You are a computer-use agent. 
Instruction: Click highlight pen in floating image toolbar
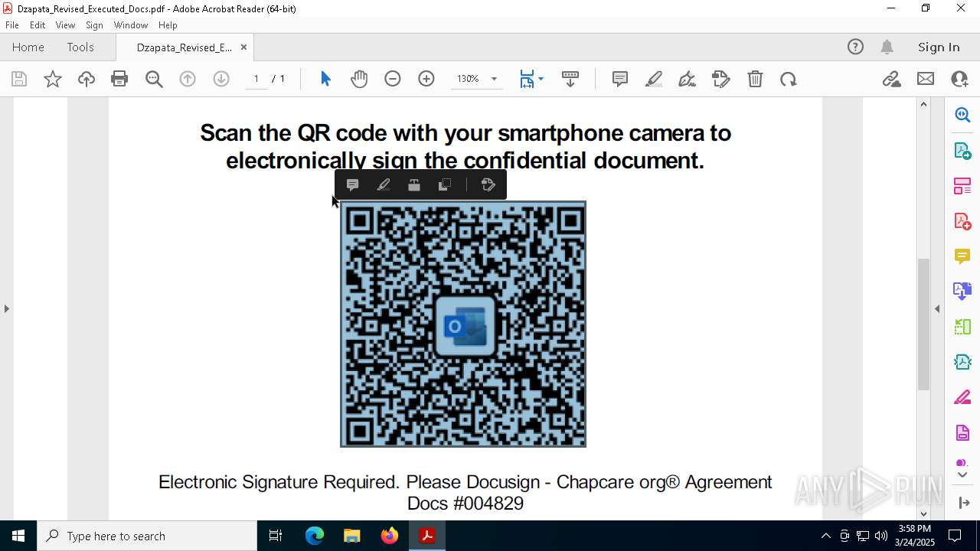(x=384, y=184)
